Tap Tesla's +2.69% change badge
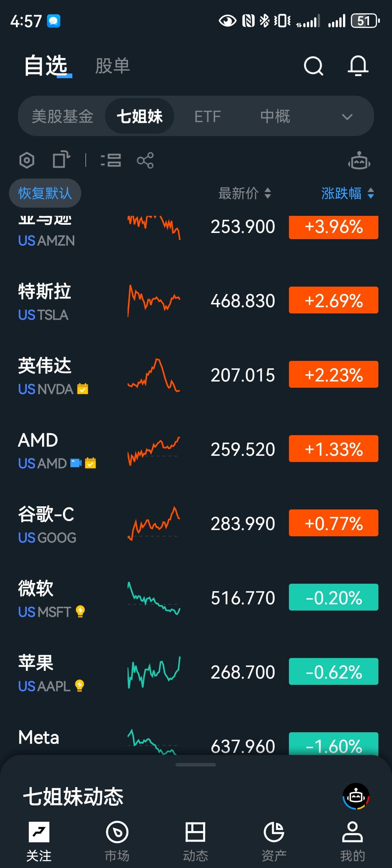Viewport: 392px width, 868px height. click(333, 300)
